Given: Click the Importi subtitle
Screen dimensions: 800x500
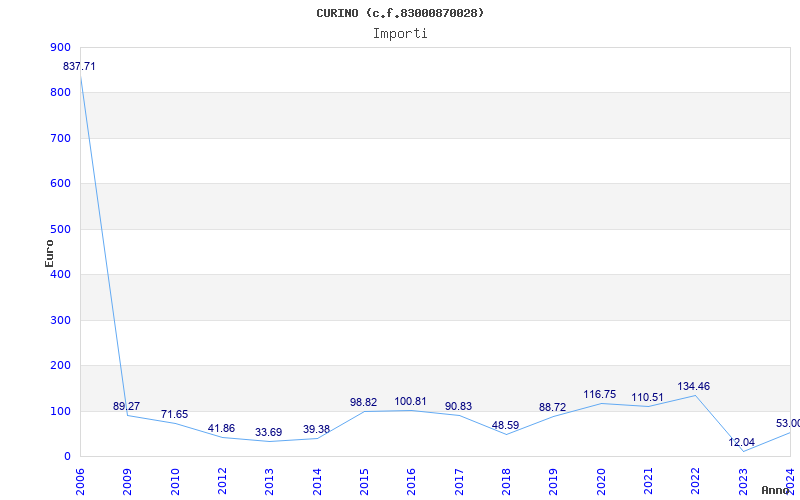Looking at the screenshot, I should (x=400, y=34).
